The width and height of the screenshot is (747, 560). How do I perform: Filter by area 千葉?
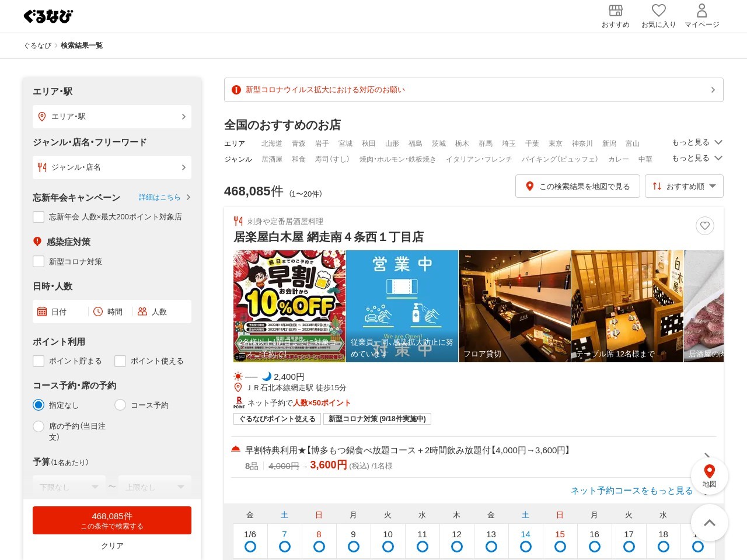(x=532, y=143)
